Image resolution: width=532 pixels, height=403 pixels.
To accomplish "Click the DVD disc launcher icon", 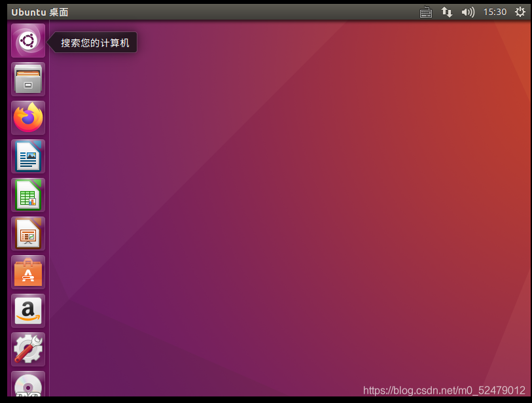I will pyautogui.click(x=28, y=383).
